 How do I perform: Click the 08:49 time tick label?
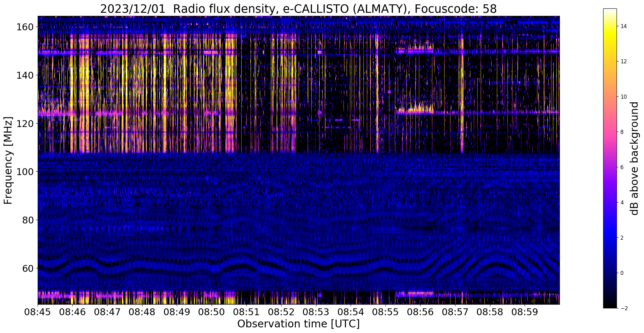click(x=177, y=312)
